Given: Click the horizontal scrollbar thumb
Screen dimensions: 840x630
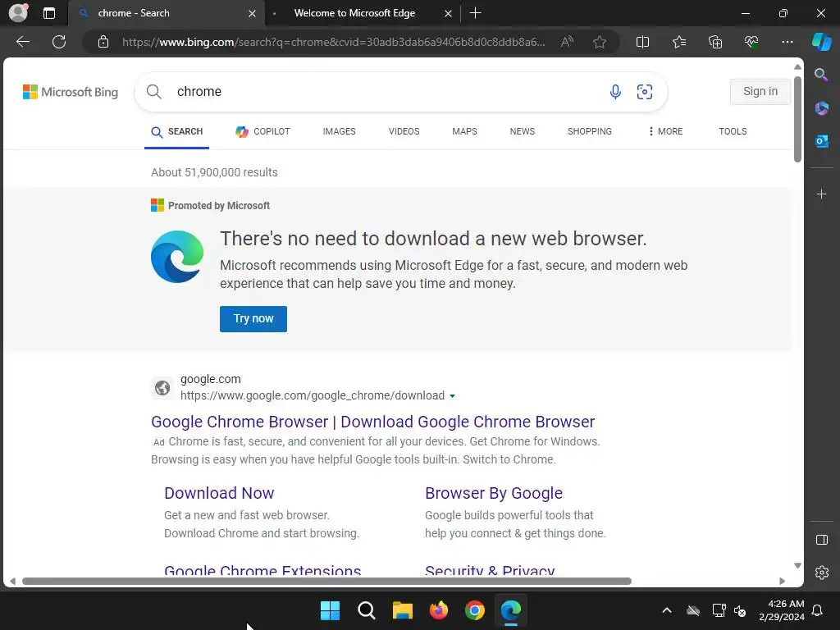Looking at the screenshot, I should click(326, 582).
